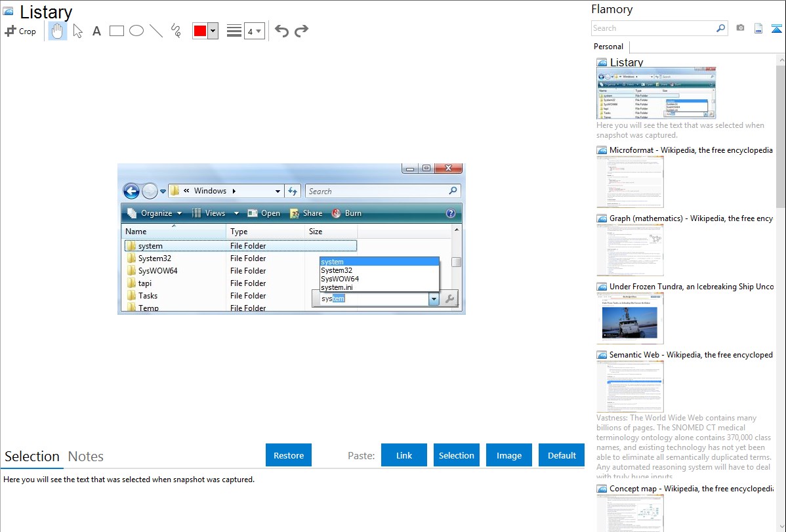Click the icon beside Graph (mathematics) title
The image size is (786, 532).
(602, 218)
